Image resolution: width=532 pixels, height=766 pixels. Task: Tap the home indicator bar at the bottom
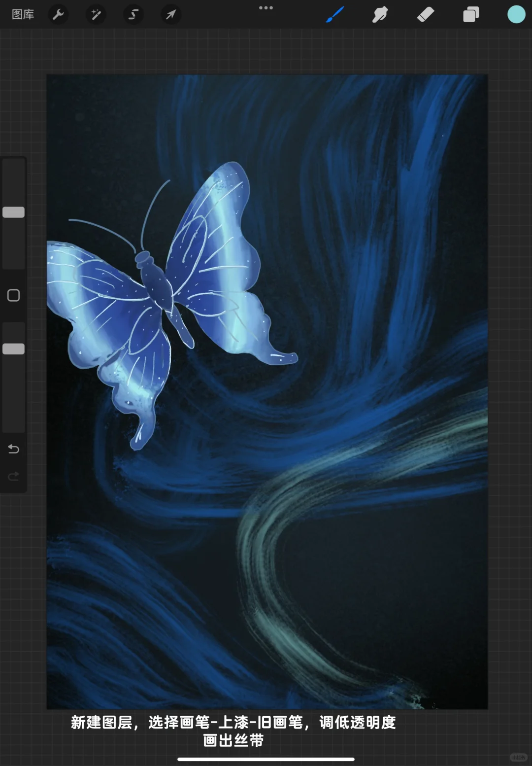pyautogui.click(x=266, y=759)
